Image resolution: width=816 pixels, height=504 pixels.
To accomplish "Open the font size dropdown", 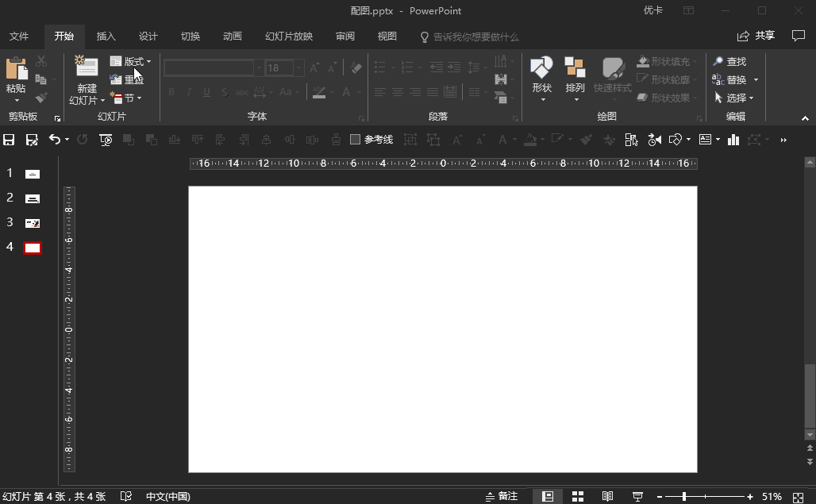I will [x=298, y=67].
